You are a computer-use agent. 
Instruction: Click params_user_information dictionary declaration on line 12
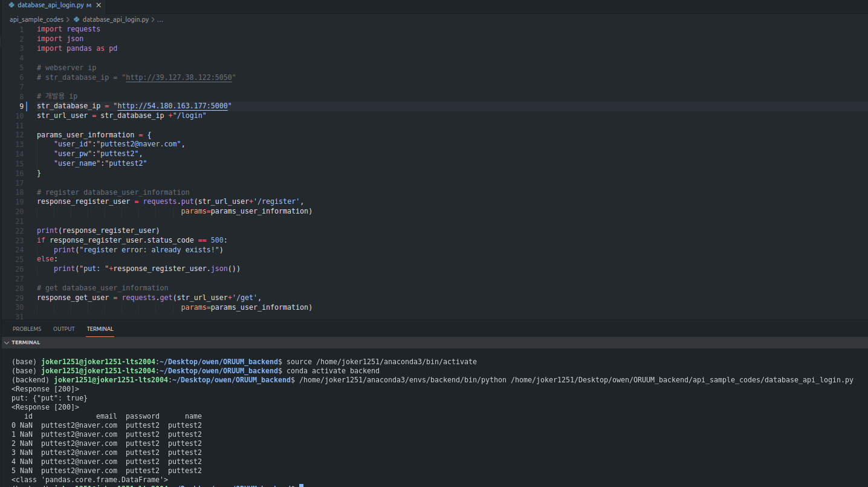[94, 135]
